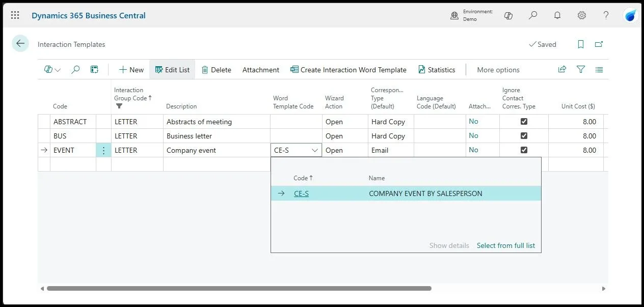Open the search magnifier in the top bar

click(533, 15)
